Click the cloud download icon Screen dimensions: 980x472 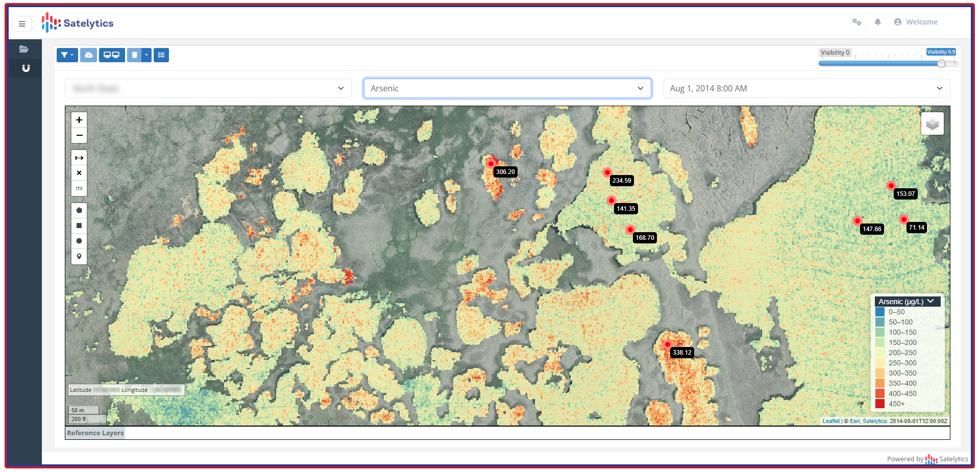coord(88,55)
